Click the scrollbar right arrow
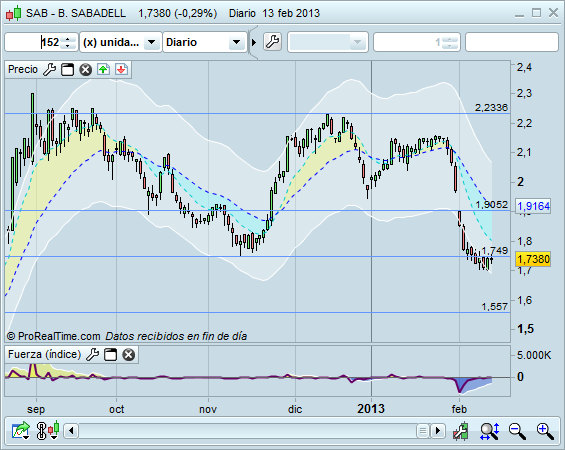 tap(438, 431)
